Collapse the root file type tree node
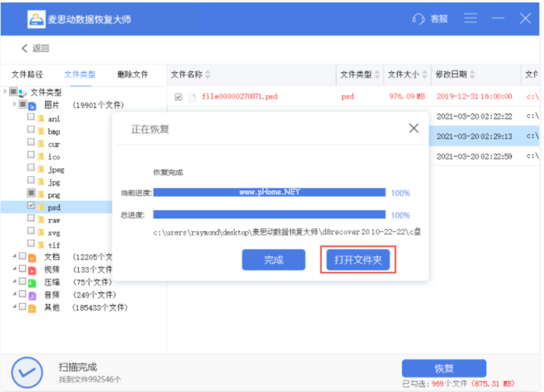This screenshot has height=392, width=544. coord(5,91)
